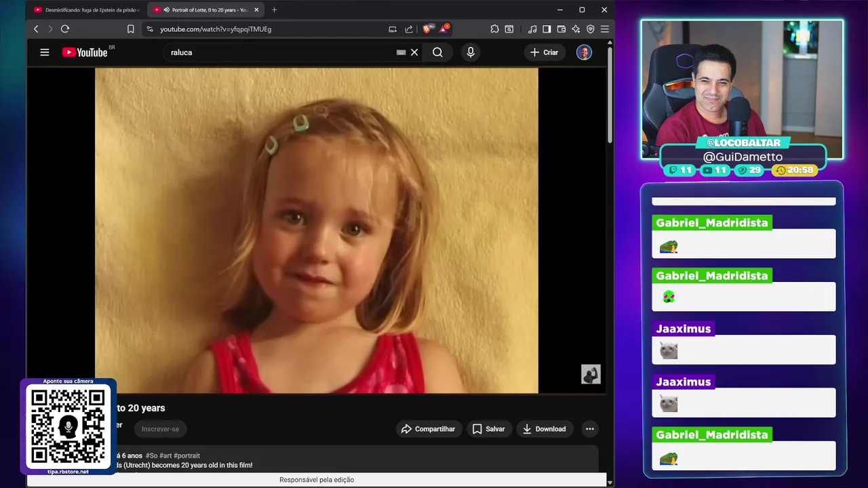
Task: Click the browser forward arrow
Action: 50,29
